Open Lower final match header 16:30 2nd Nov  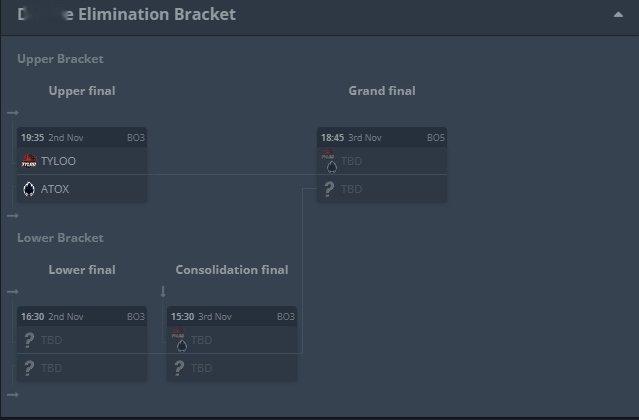82,317
